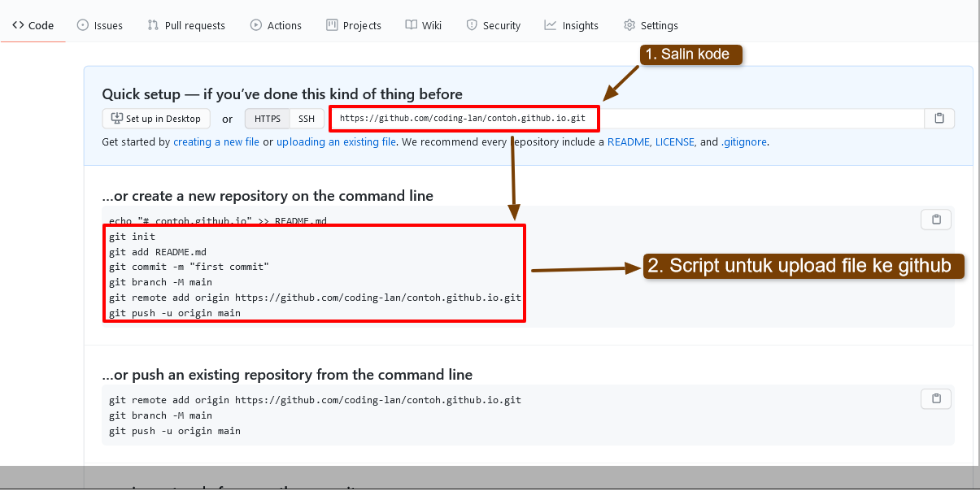Image resolution: width=980 pixels, height=500 pixels.
Task: Click the README recommendation link
Action: click(x=628, y=141)
